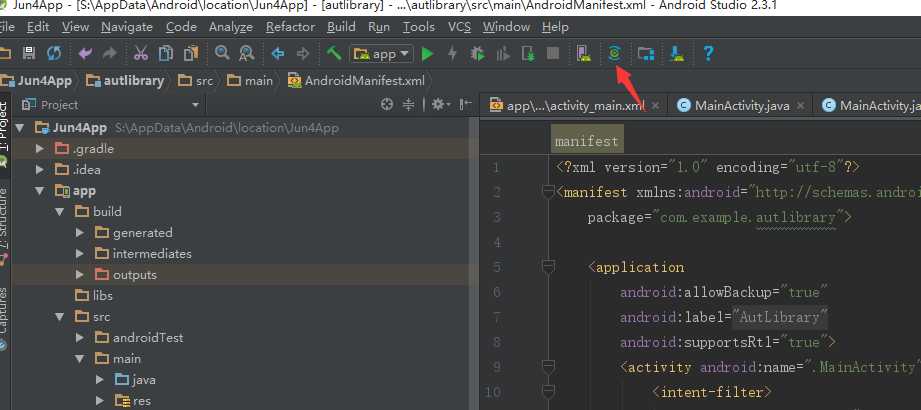Viewport: 921px width, 410px height.
Task: Select the libs folder in tree
Action: (x=94, y=295)
